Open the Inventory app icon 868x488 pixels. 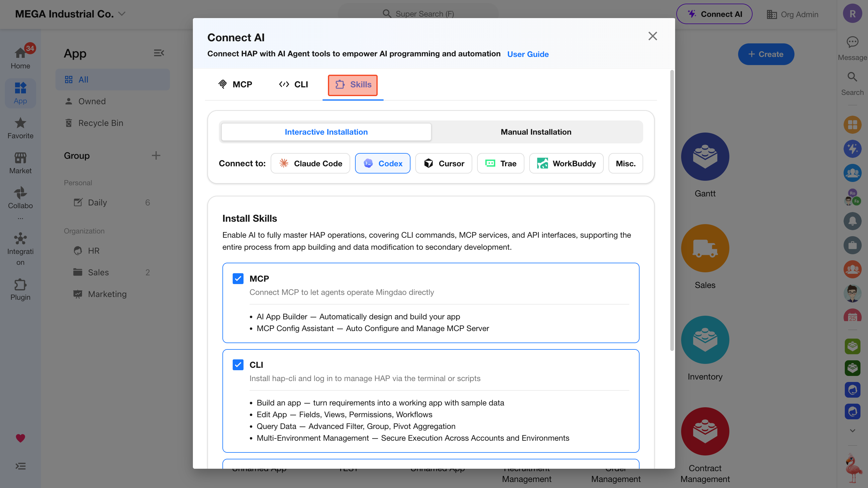click(x=705, y=340)
